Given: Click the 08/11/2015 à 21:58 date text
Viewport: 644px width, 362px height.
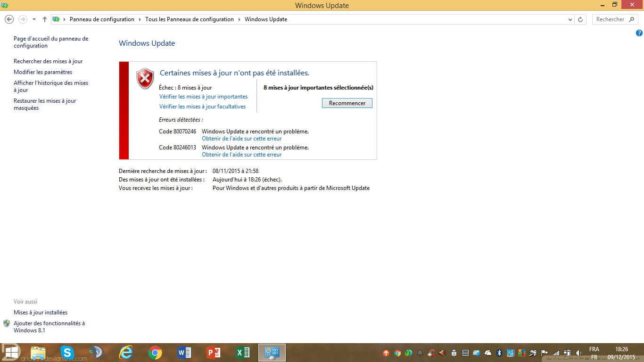Looking at the screenshot, I should point(235,171).
